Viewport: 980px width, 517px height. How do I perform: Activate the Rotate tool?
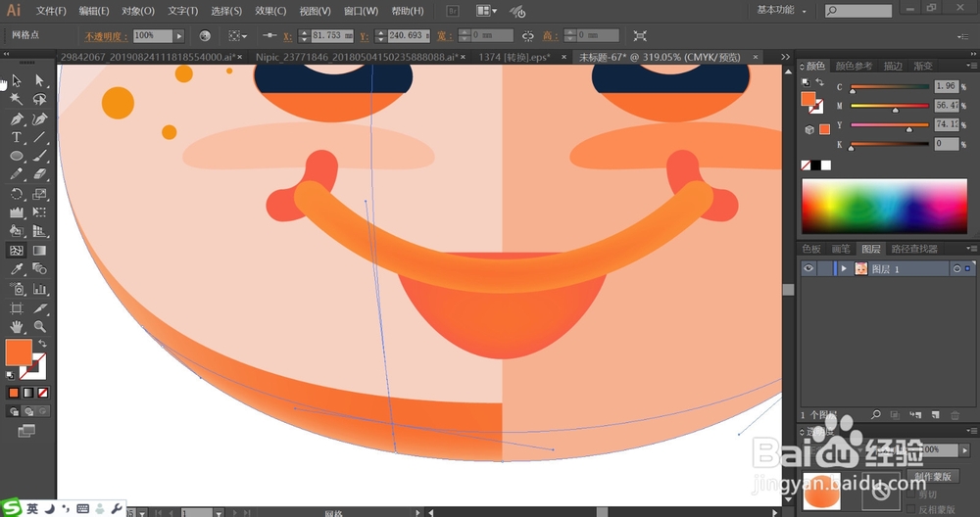click(x=17, y=194)
